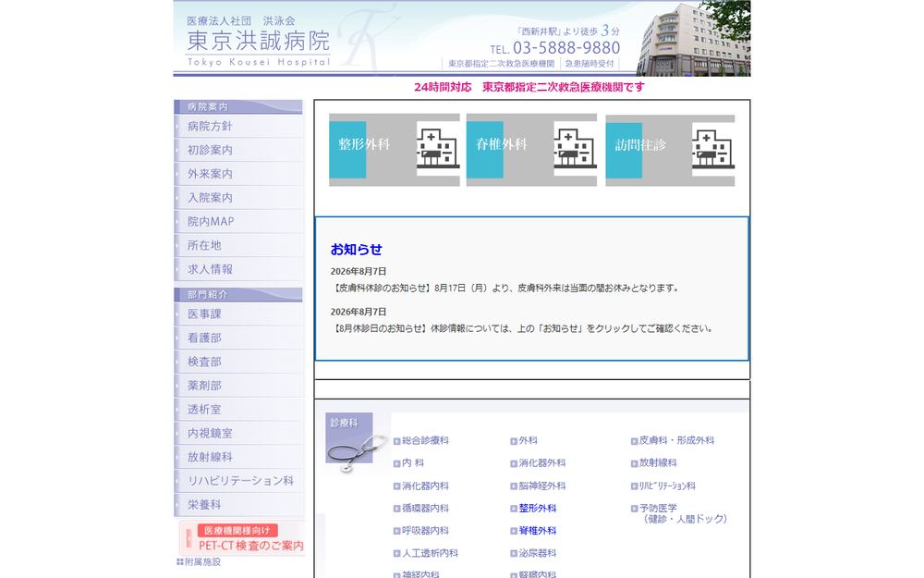The width and height of the screenshot is (924, 578).
Task: Click the 8月休診日のお知らせ notice text
Action: tap(522, 328)
